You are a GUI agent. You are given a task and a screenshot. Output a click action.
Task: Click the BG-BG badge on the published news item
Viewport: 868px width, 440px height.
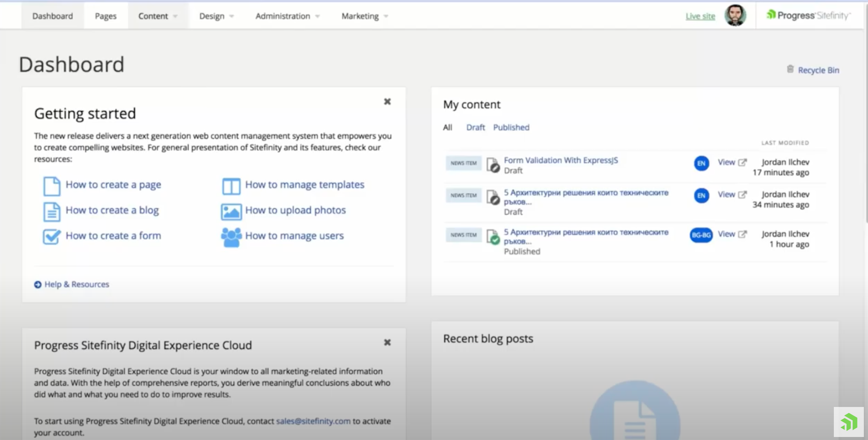coord(701,235)
